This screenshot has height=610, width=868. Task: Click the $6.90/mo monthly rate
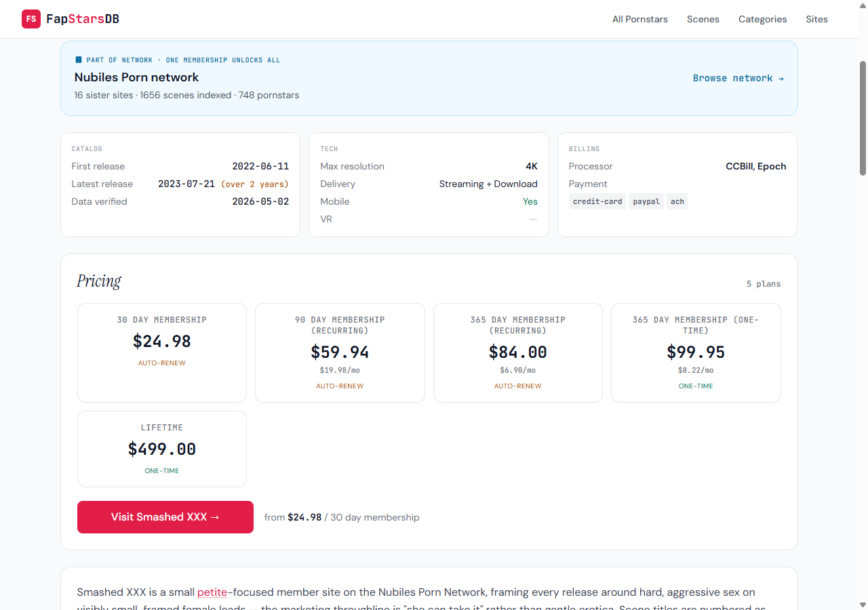coord(518,370)
